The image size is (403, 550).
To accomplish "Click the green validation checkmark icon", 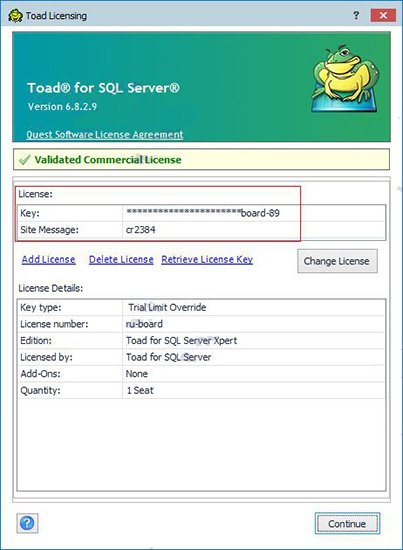I will [25, 160].
